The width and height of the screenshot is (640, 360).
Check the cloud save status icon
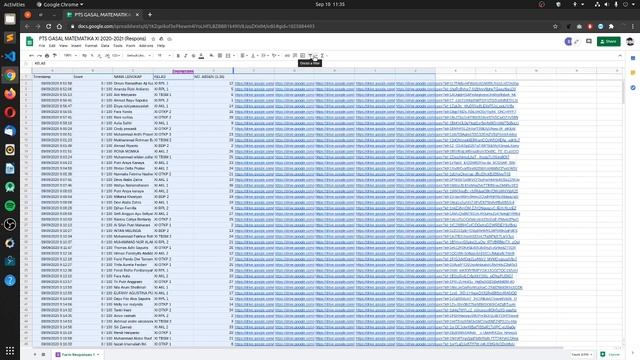(169, 39)
